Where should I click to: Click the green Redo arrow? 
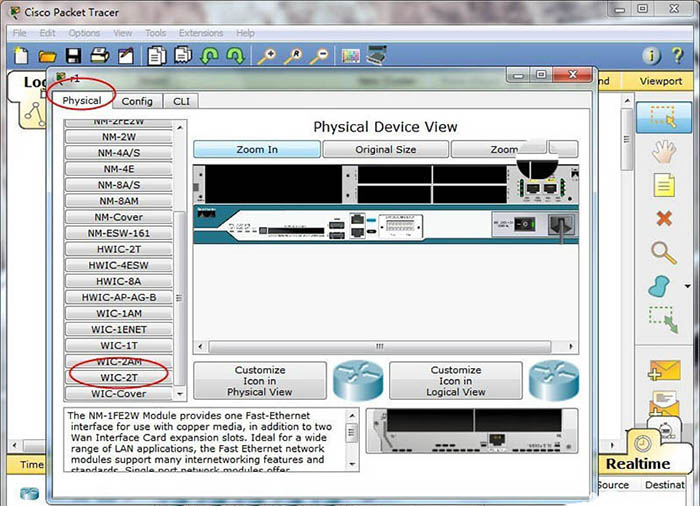point(235,56)
